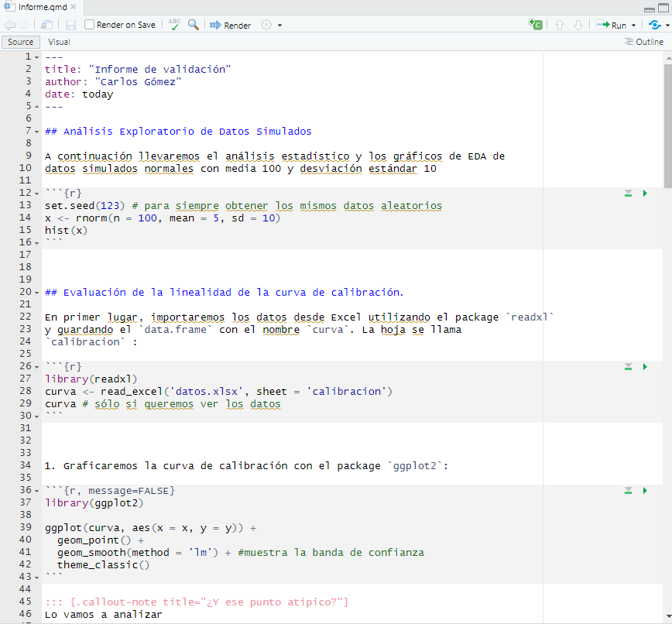
Task: Switch to the Visual editor mode
Action: coord(59,42)
